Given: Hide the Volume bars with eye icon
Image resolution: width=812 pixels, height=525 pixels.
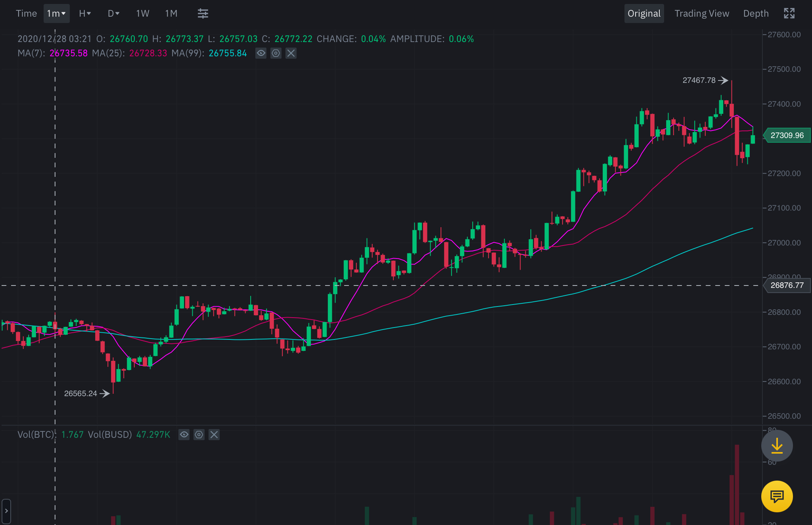Looking at the screenshot, I should coord(184,435).
